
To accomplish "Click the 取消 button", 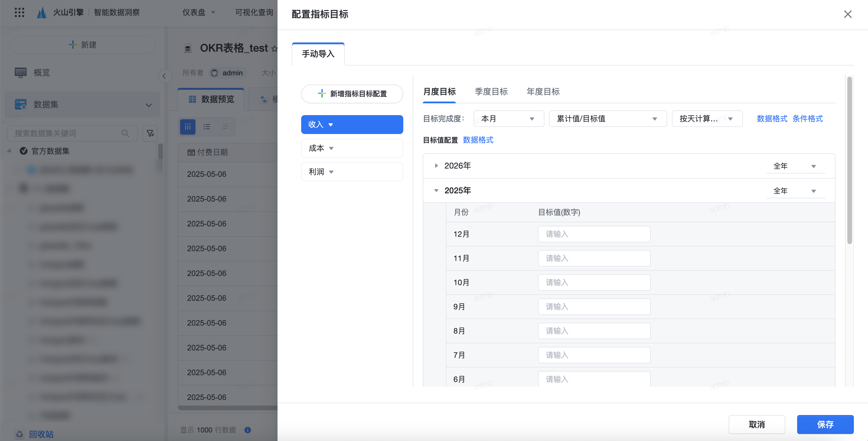I will [x=757, y=424].
